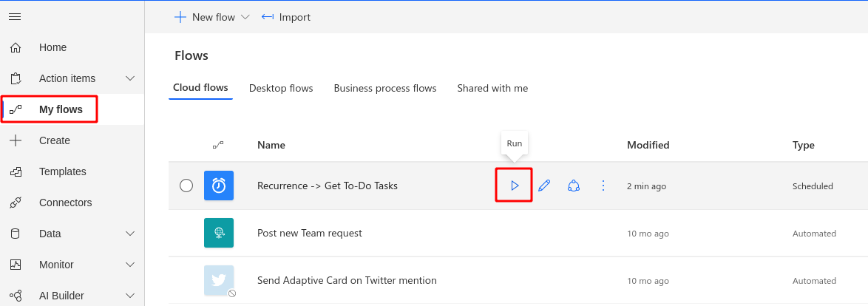The height and width of the screenshot is (306, 868).
Task: Switch to the Cloud flows tab
Action: click(x=200, y=88)
